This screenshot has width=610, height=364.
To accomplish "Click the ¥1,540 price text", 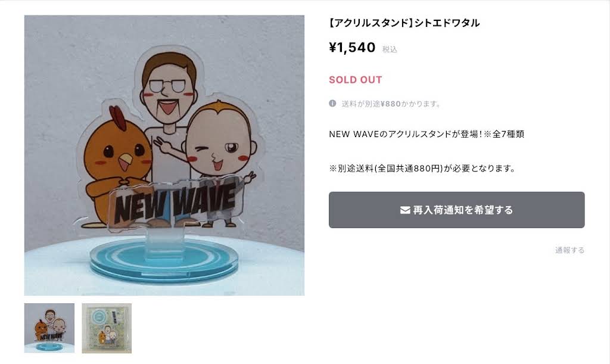I will click(x=352, y=48).
